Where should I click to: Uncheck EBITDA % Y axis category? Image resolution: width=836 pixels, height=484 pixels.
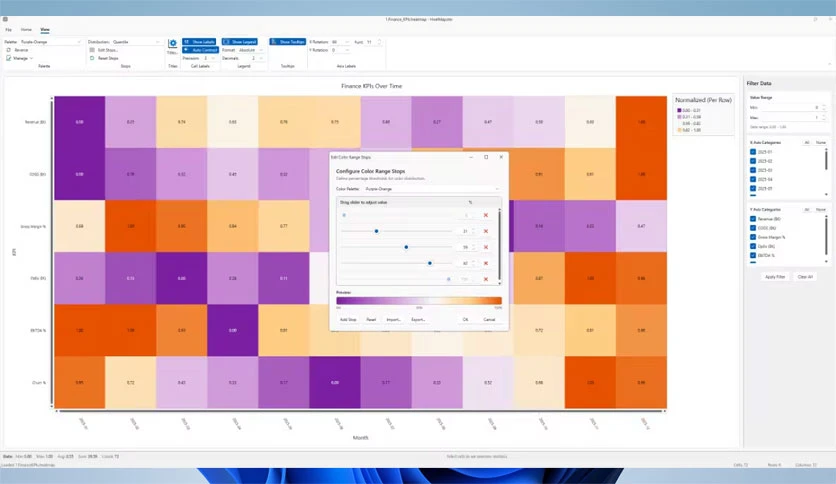753,255
